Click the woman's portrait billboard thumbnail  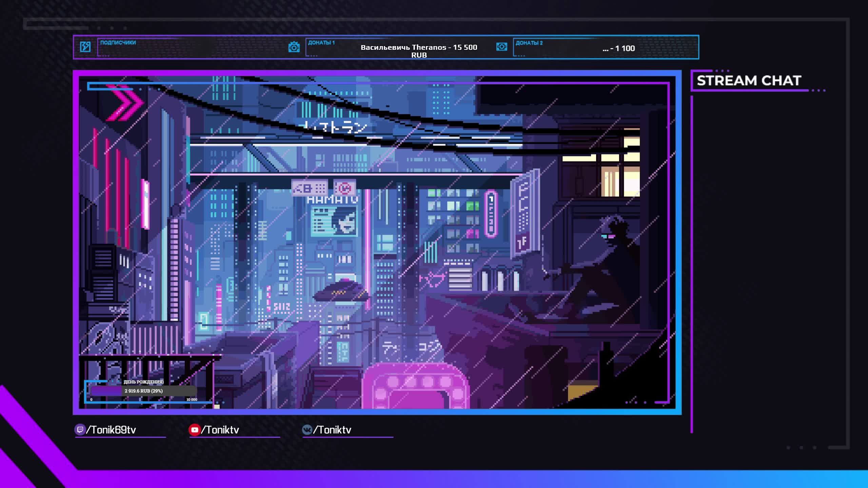click(x=344, y=221)
